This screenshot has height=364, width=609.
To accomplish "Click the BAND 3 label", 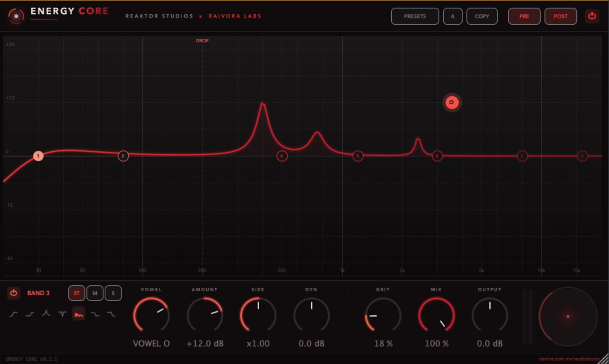I will 38,293.
